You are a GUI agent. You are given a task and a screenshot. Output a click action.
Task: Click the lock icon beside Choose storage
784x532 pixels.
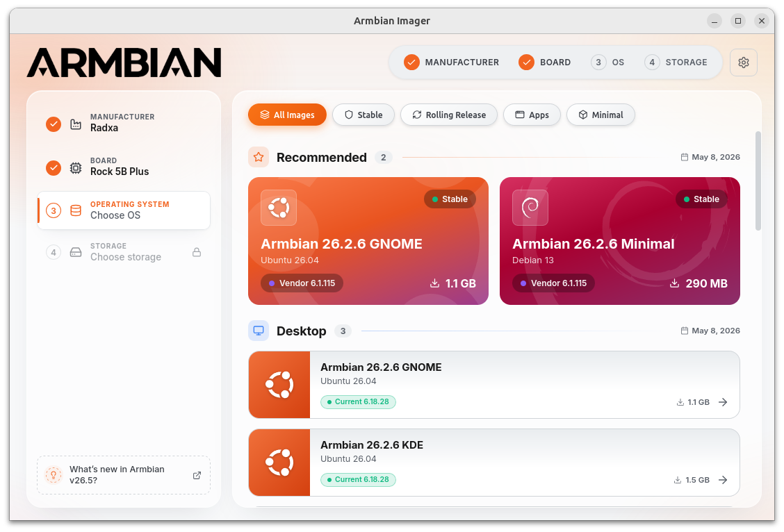click(197, 252)
